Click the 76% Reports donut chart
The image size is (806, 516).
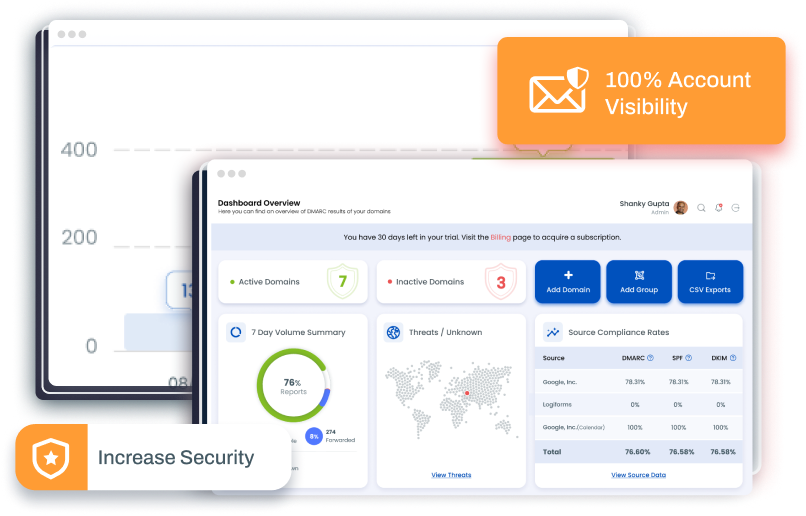tap(293, 385)
